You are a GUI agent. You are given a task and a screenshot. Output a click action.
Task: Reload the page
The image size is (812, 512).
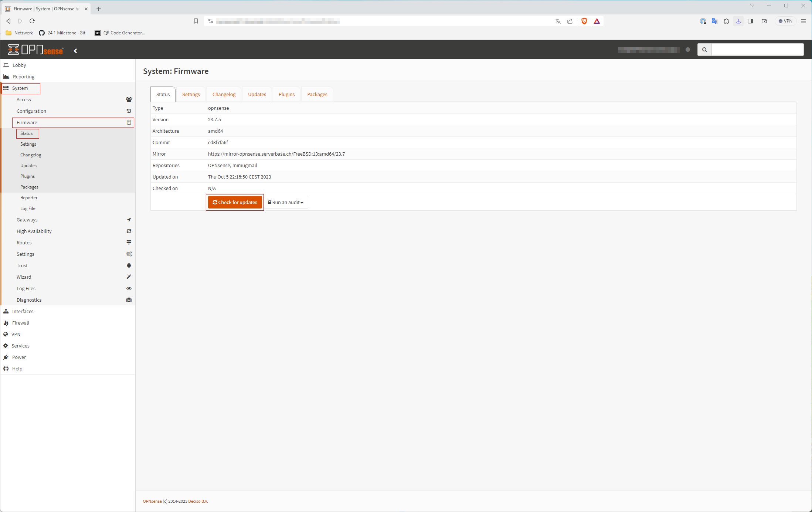pos(32,21)
